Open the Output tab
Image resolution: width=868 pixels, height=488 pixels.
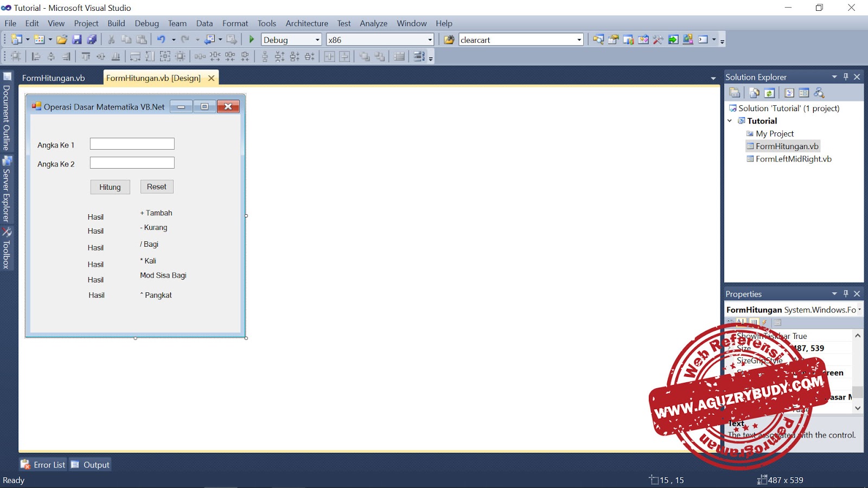(91, 465)
